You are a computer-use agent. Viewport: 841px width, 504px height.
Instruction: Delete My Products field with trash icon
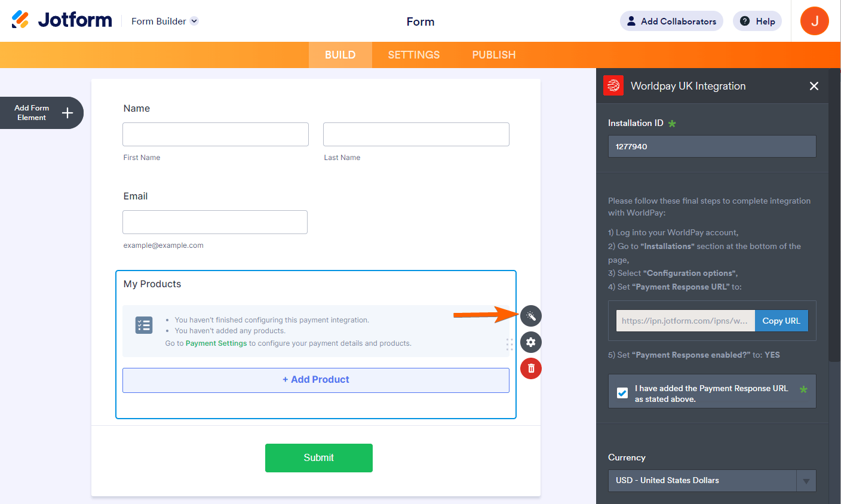pos(531,368)
